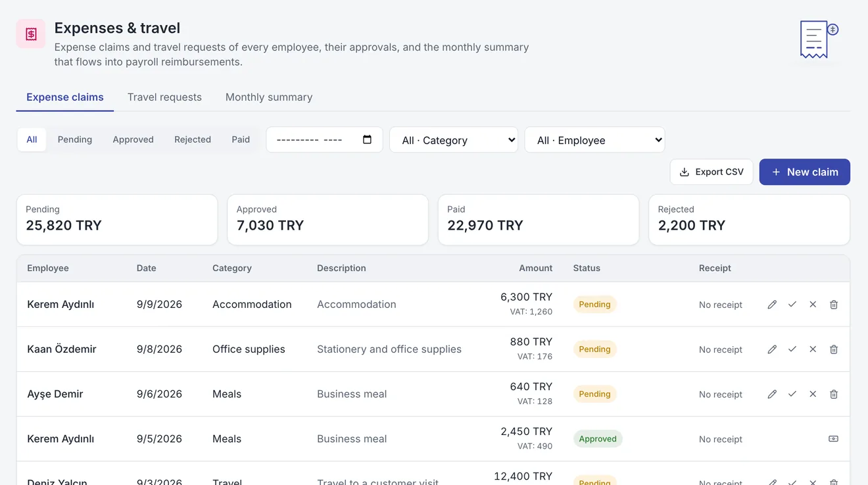This screenshot has width=868, height=485.
Task: Filter claims by Approved status
Action: (133, 140)
